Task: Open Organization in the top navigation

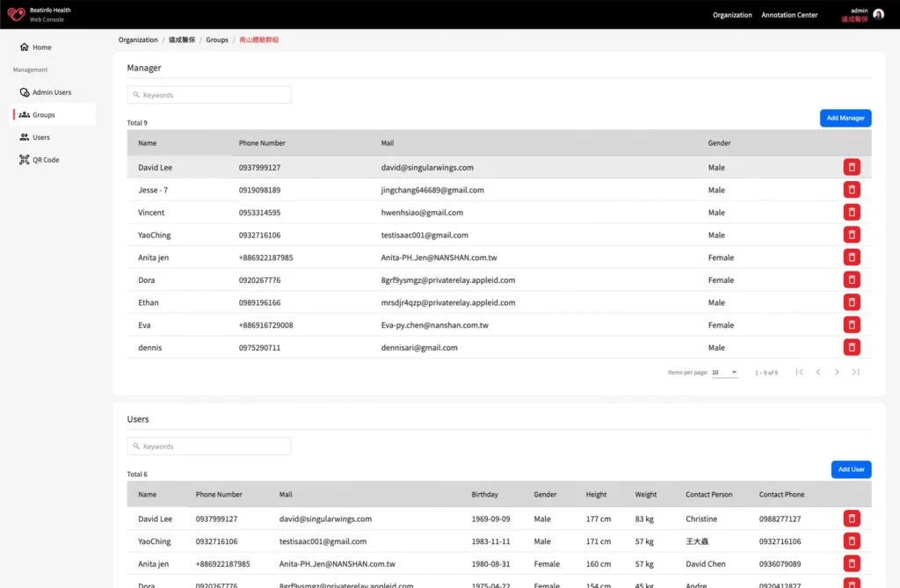Action: pos(732,15)
